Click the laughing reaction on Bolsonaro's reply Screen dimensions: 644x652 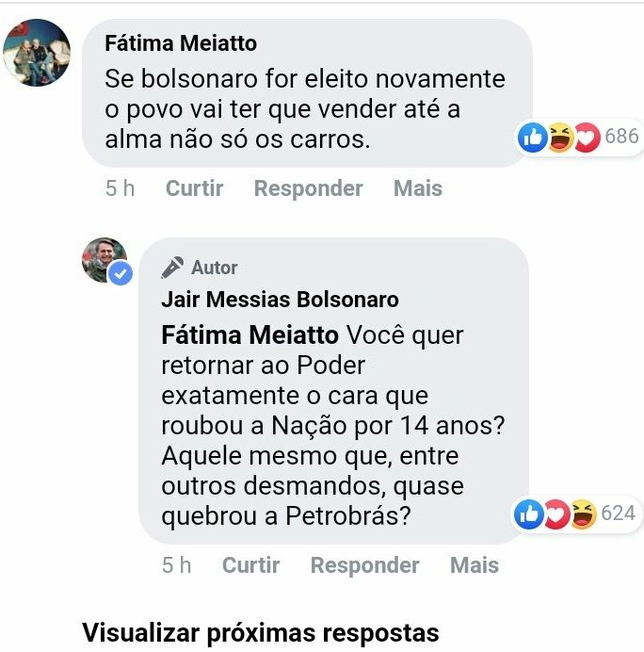(x=584, y=514)
